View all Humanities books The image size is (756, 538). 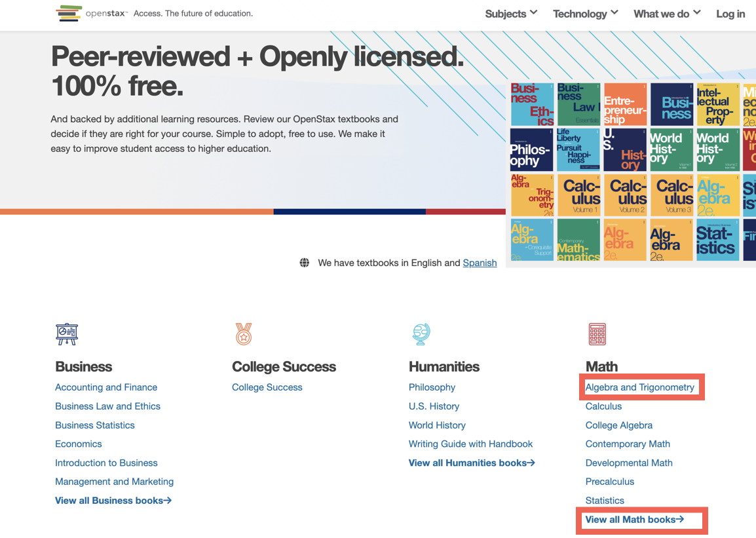pyautogui.click(x=472, y=463)
